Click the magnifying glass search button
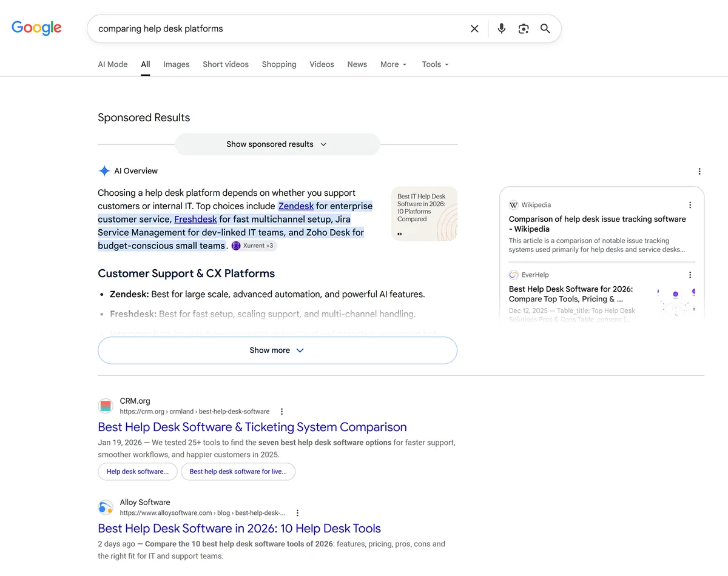This screenshot has height=576, width=728. click(545, 28)
